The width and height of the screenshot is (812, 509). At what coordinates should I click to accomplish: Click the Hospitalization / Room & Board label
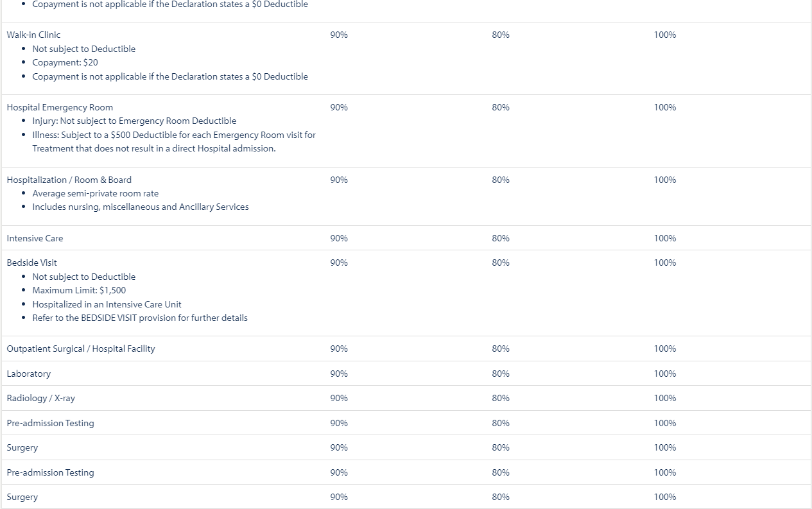[x=69, y=180]
